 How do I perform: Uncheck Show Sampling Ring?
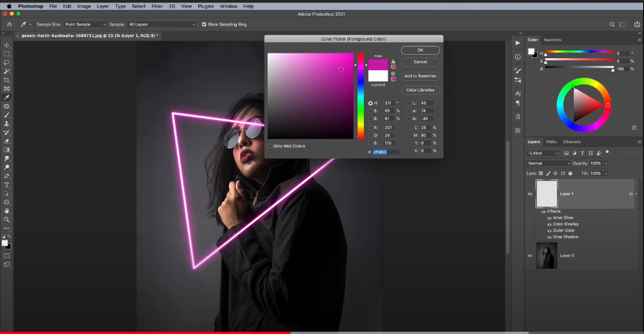204,24
